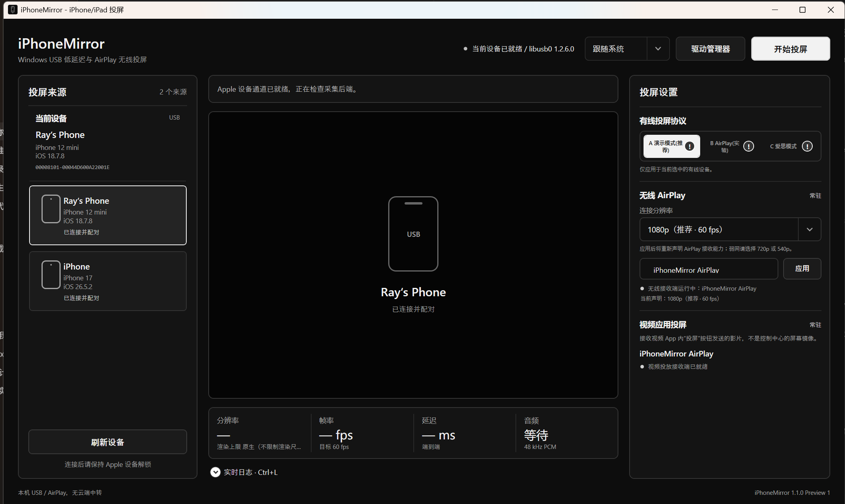845x504 pixels.
Task: Click iPhoneMirror AirPlay name input field
Action: [709, 270]
